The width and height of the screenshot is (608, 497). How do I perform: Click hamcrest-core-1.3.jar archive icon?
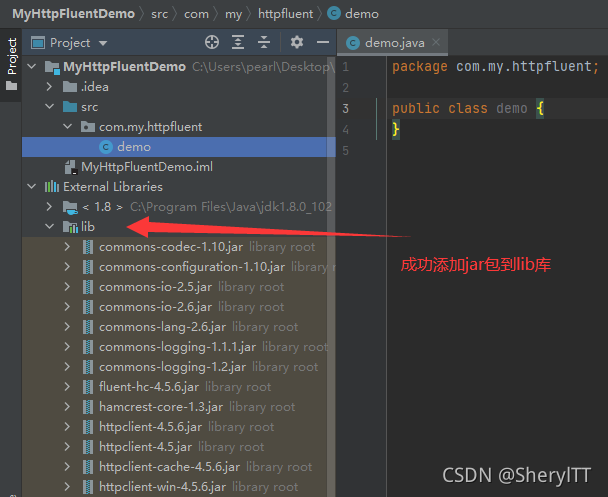click(88, 407)
